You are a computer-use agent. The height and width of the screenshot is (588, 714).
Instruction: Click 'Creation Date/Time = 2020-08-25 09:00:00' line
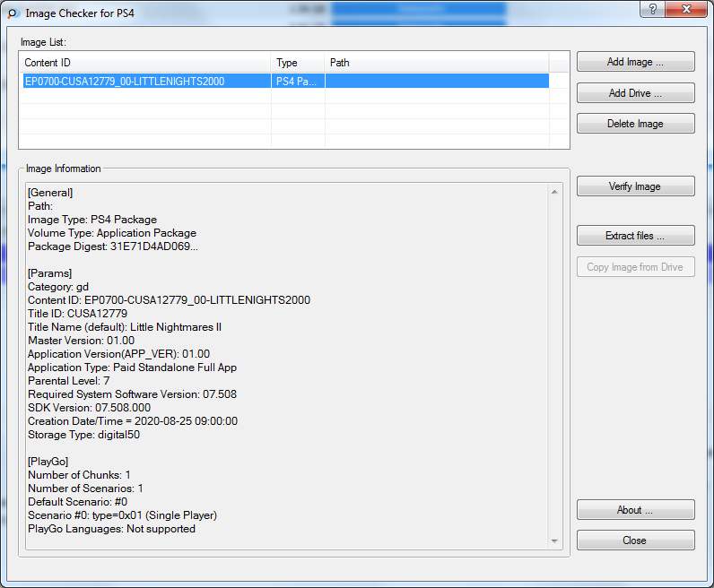tap(133, 421)
